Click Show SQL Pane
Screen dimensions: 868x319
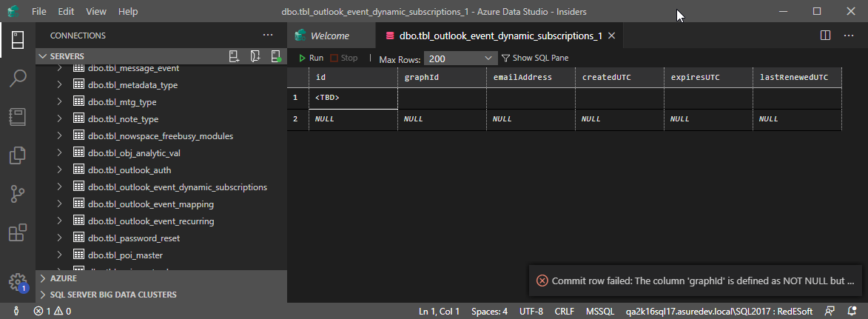(x=535, y=58)
